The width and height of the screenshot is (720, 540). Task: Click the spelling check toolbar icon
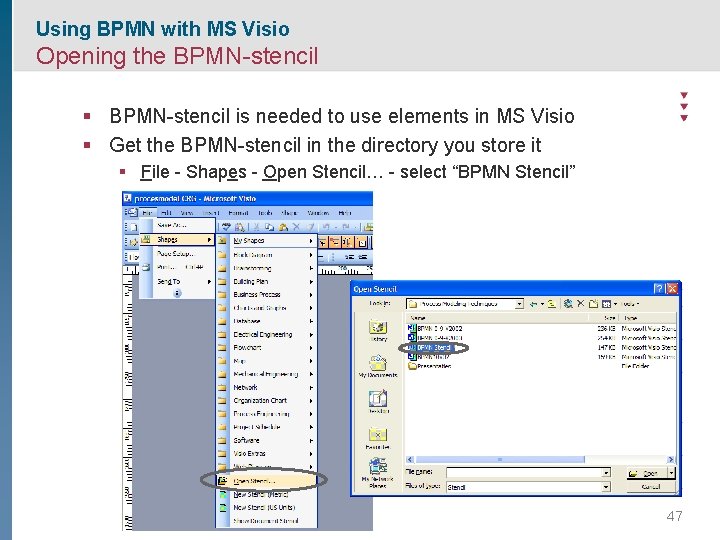[x=226, y=227]
